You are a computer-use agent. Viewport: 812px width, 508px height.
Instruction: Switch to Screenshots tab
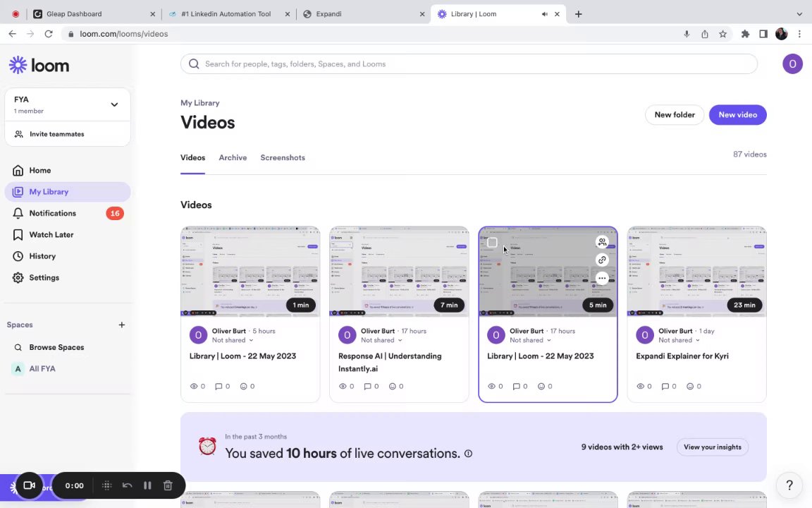(x=283, y=157)
